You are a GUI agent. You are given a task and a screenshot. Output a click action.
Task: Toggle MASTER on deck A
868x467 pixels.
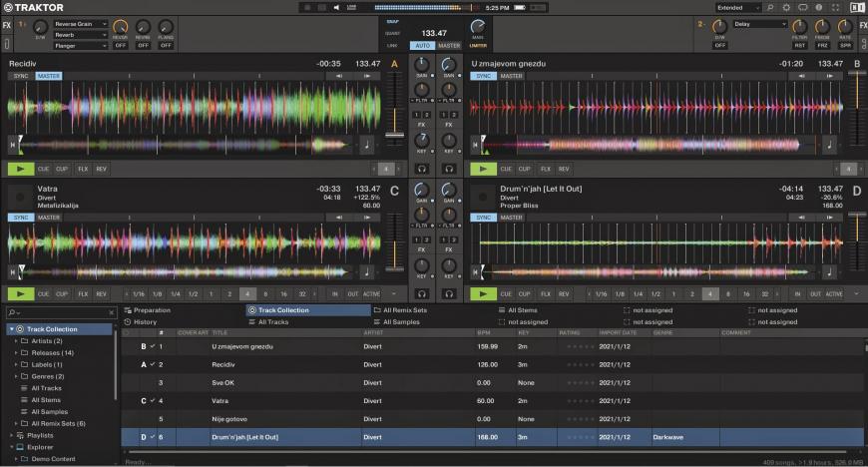pyautogui.click(x=49, y=76)
